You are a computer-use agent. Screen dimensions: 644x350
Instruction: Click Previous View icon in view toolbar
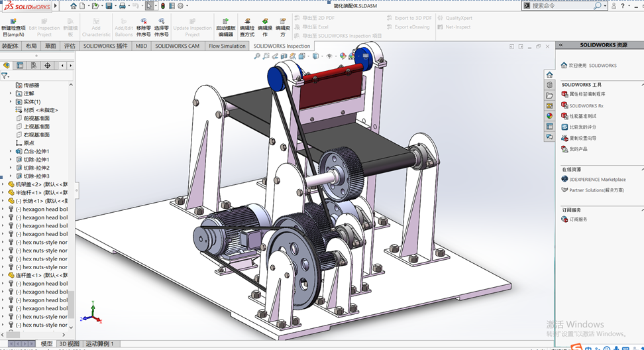(x=275, y=56)
